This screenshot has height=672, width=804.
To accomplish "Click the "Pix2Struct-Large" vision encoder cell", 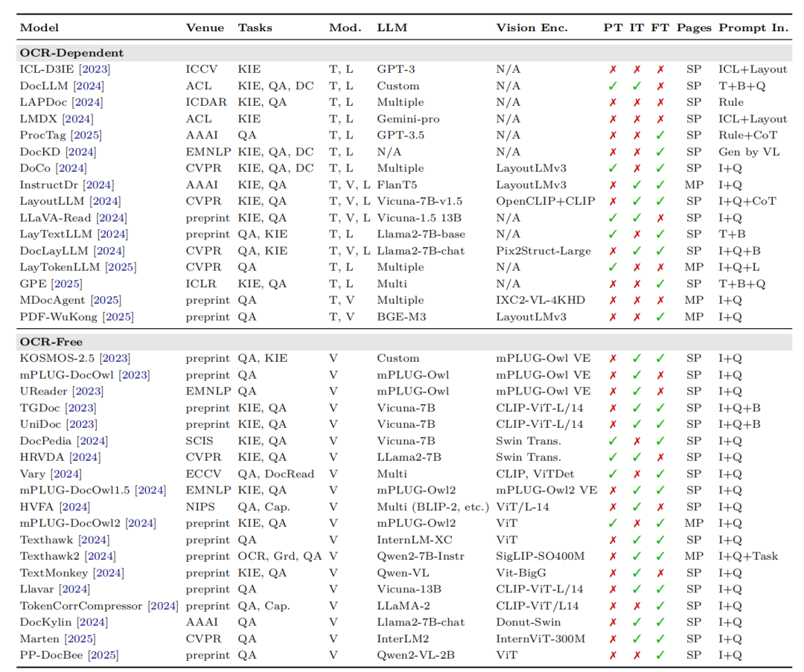I will pos(543,252).
